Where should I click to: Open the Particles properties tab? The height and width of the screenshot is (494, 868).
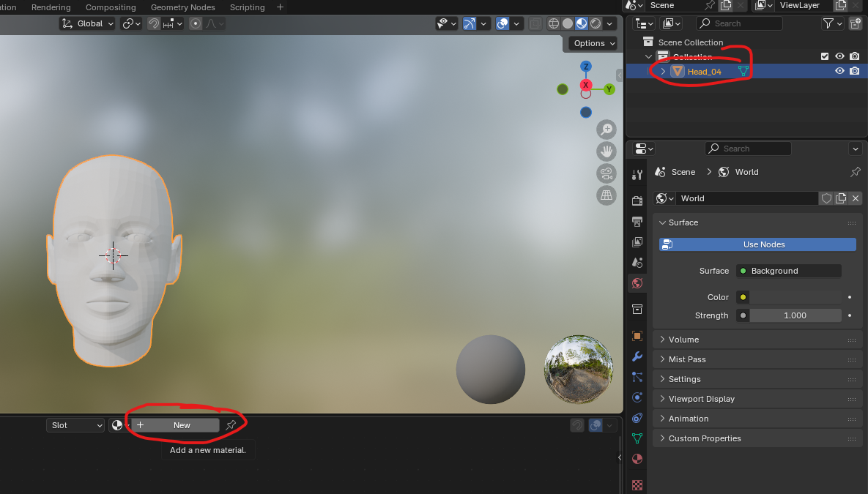point(637,377)
